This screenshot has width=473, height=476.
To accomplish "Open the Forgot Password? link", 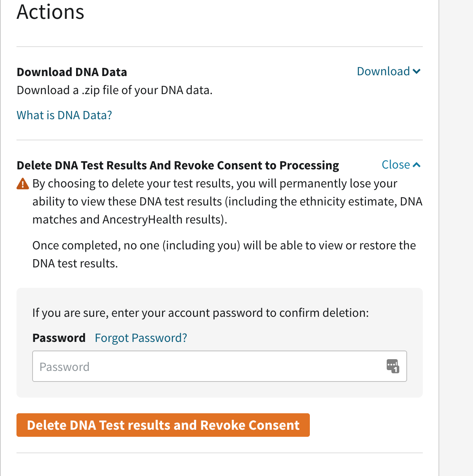I will 141,338.
